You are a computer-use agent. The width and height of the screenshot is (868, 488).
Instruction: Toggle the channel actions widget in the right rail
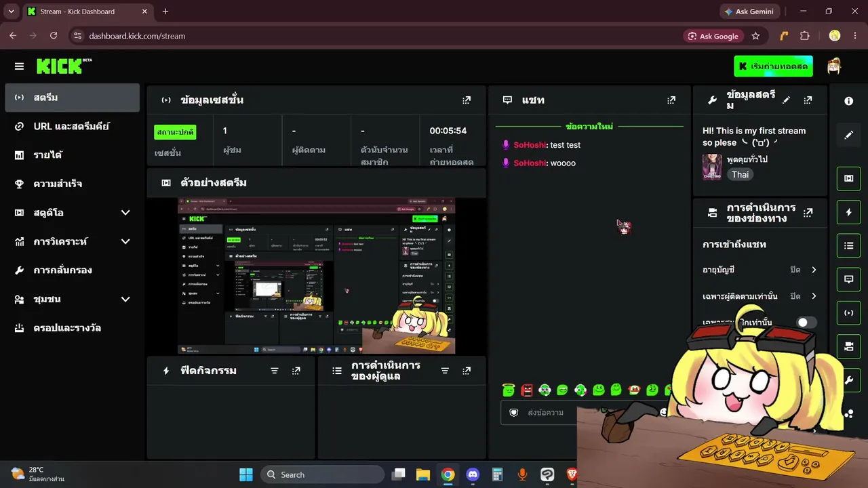click(848, 346)
